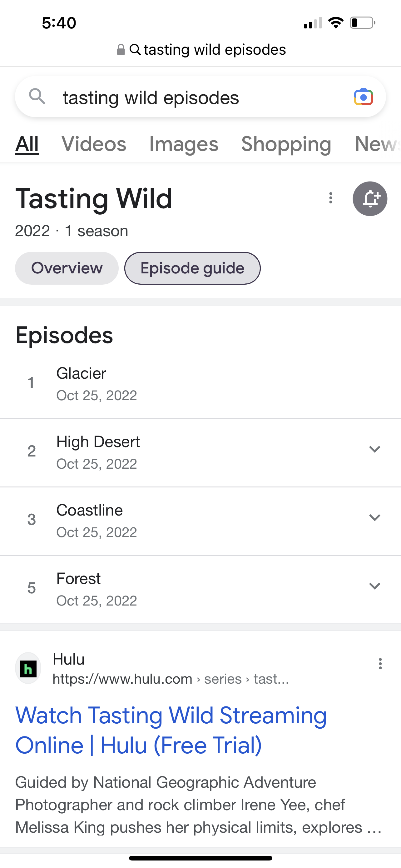The height and width of the screenshot is (868, 401).
Task: Select the Overview chip
Action: 67,268
